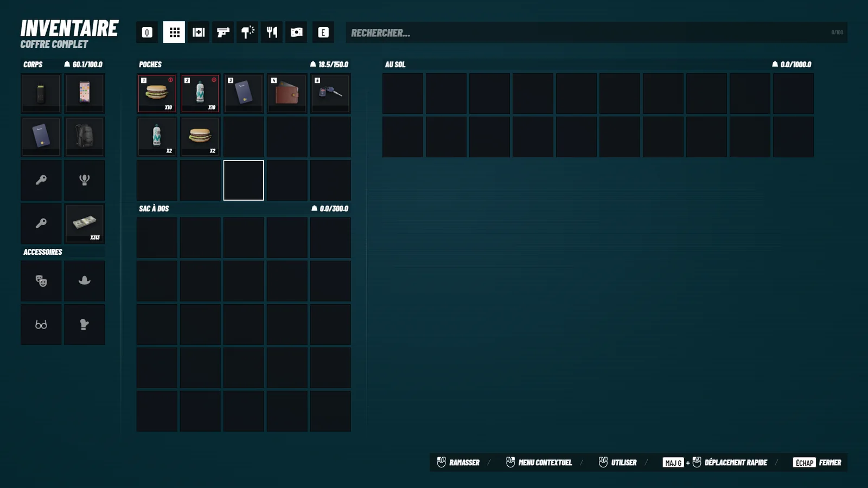Click the Ramasser hint
The height and width of the screenshot is (488, 868).
[x=458, y=463]
